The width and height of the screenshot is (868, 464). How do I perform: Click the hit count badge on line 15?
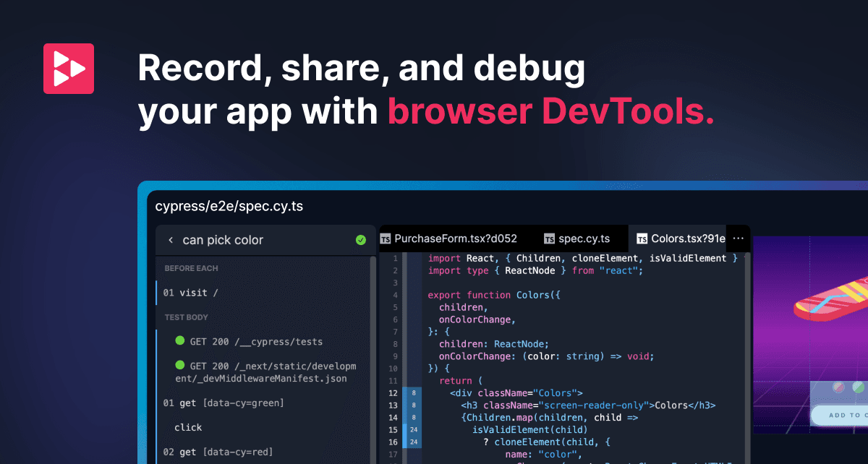[412, 429]
